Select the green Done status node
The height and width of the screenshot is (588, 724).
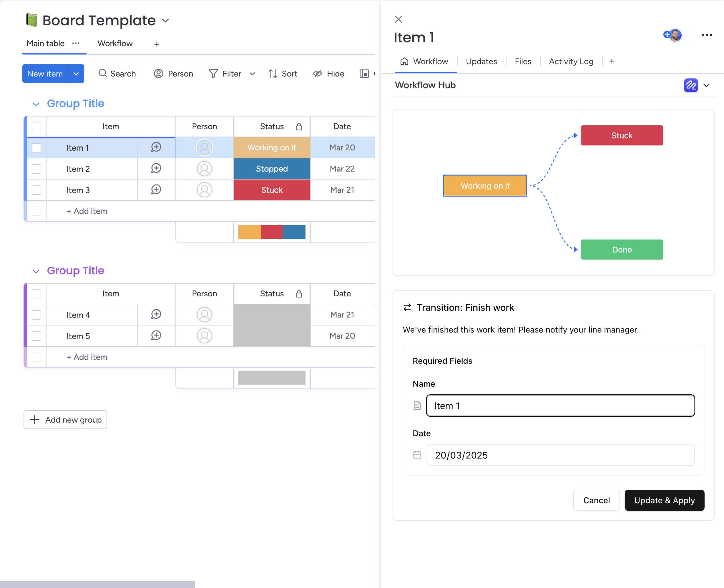pos(621,250)
